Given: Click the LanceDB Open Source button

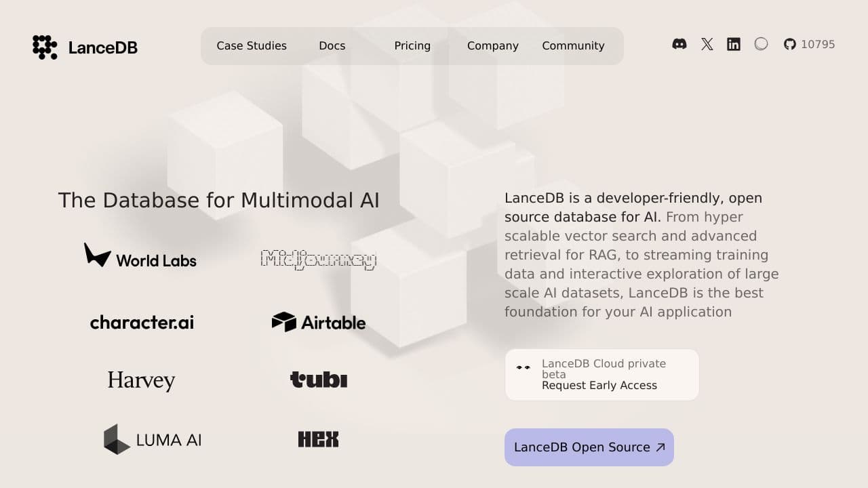Looking at the screenshot, I should tap(589, 447).
